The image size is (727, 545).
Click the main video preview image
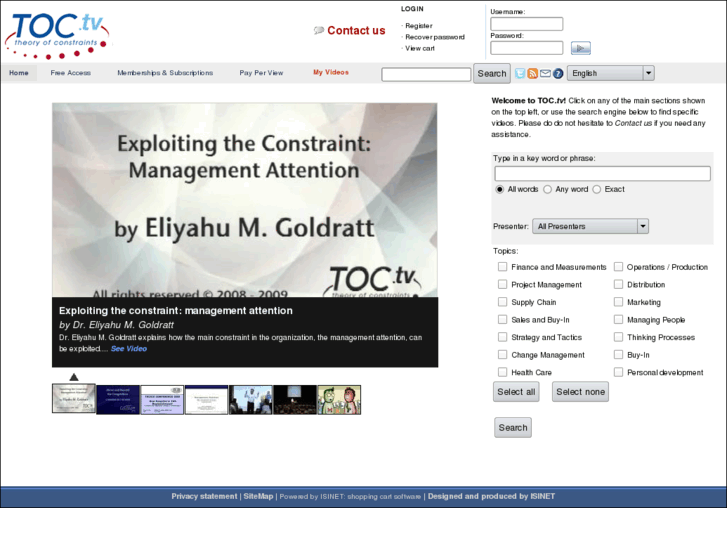(x=245, y=200)
